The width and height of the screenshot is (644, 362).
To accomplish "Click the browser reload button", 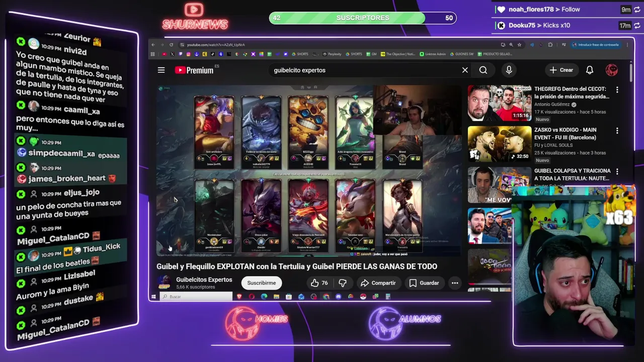I will (171, 45).
